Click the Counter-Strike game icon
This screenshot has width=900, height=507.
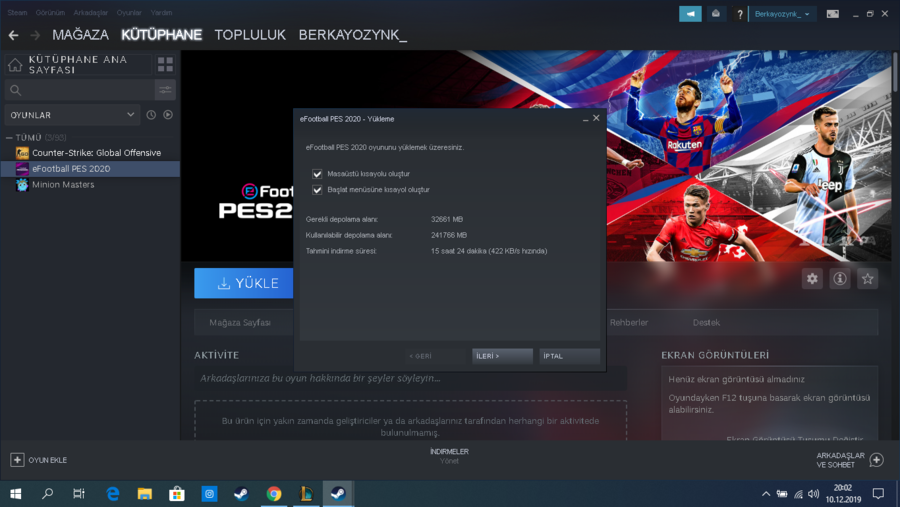[x=22, y=153]
